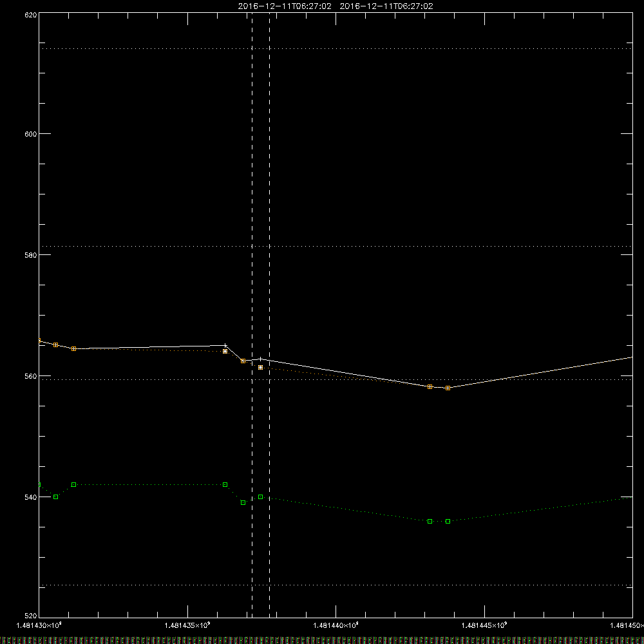Click the rightmost green square marker
Viewport: 644px width, 644px height.
tap(448, 522)
